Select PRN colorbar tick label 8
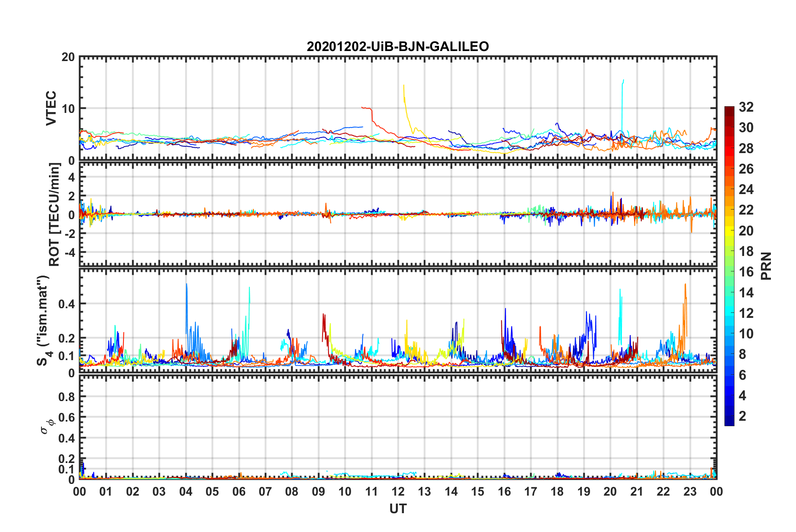This screenshot has height=532, width=796. [x=742, y=354]
